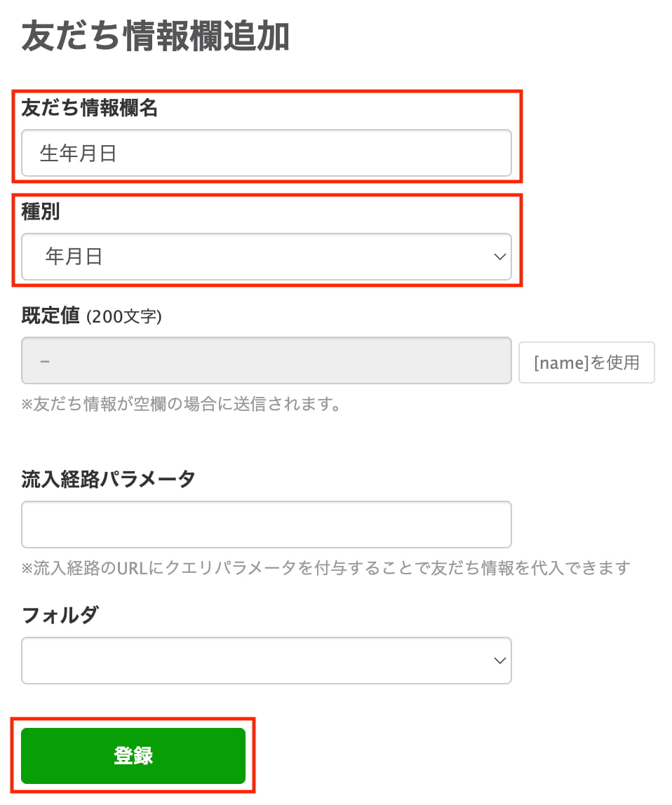Click the disabled 既定値 input box
This screenshot has width=672, height=805.
coord(267,360)
